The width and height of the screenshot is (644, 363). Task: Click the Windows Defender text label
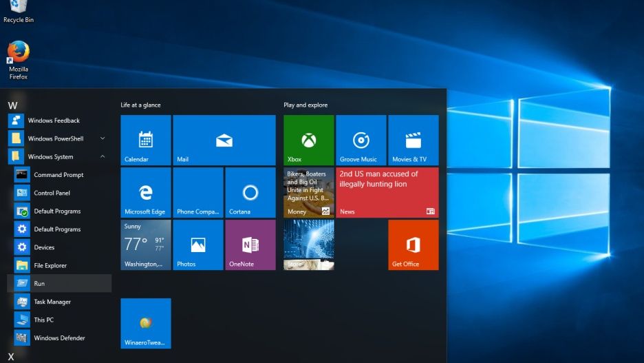coord(60,338)
